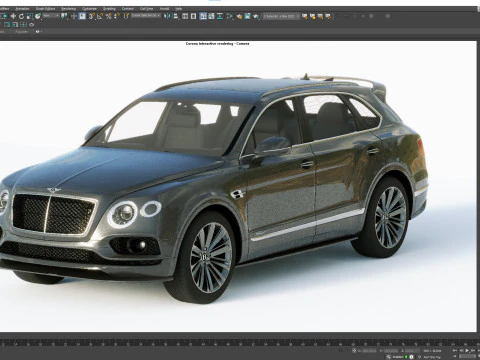This screenshot has width=480, height=360.
Task: Open the Material Editor
Action: pos(229,16)
